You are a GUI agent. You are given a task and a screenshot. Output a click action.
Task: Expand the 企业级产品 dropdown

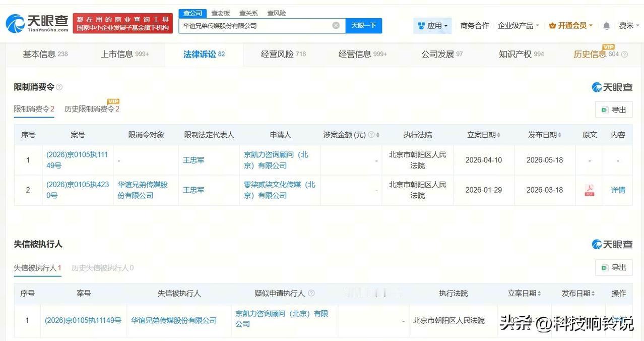click(x=519, y=26)
